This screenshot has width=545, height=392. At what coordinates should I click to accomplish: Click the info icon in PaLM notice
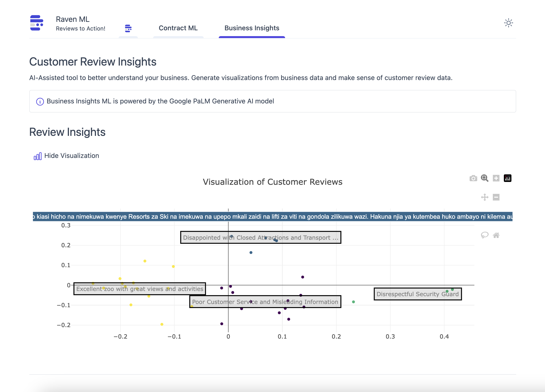pos(40,101)
